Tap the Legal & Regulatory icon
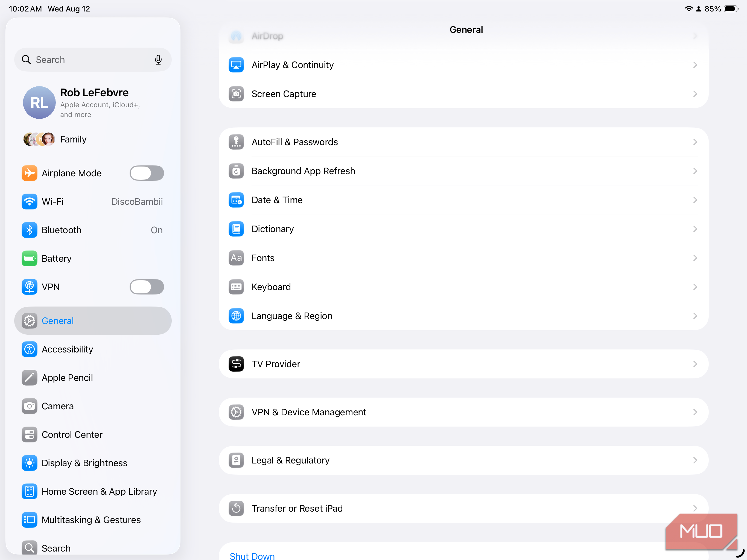Image resolution: width=747 pixels, height=560 pixels. (x=236, y=460)
